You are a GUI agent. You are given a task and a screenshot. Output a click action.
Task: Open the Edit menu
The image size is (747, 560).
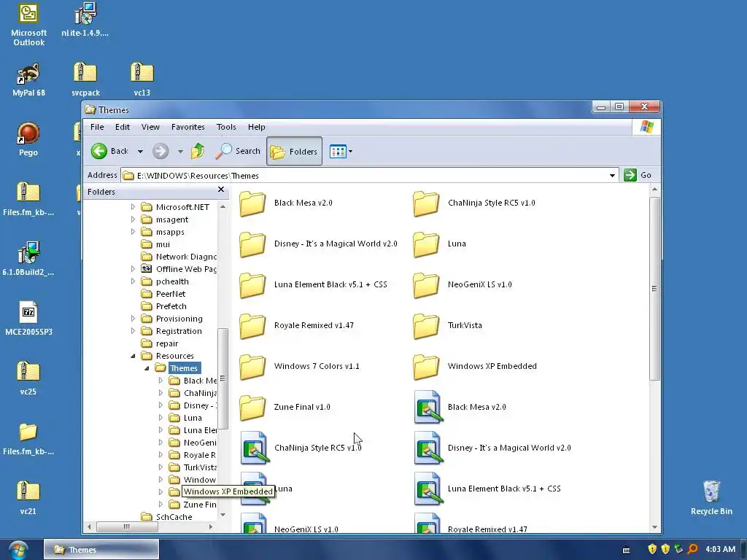[x=123, y=127]
